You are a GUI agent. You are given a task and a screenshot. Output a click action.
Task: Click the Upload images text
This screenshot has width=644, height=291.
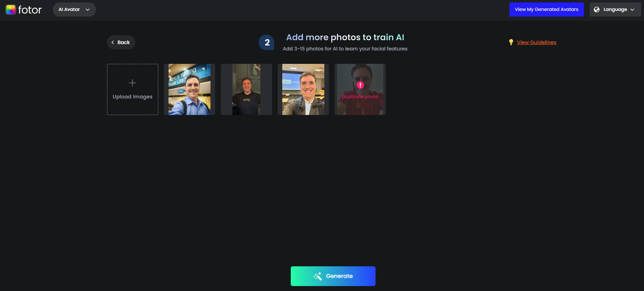132,97
